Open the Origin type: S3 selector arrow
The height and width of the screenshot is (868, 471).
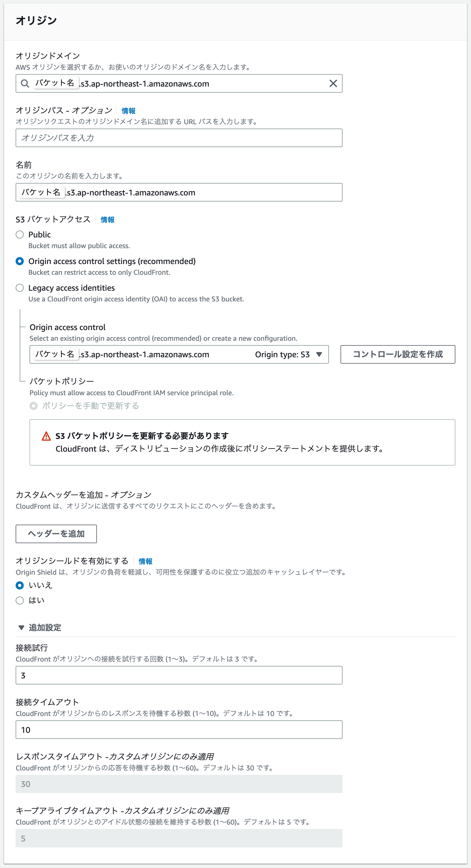point(319,354)
